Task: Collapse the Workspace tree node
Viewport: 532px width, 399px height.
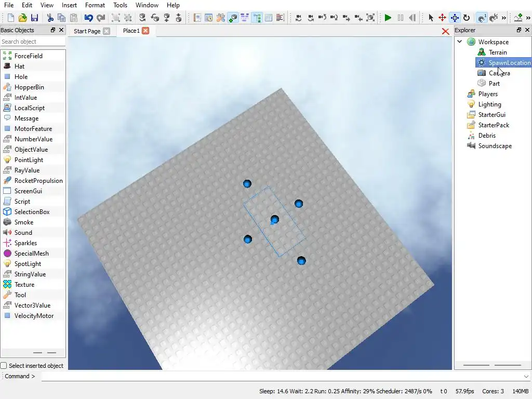Action: [460, 42]
